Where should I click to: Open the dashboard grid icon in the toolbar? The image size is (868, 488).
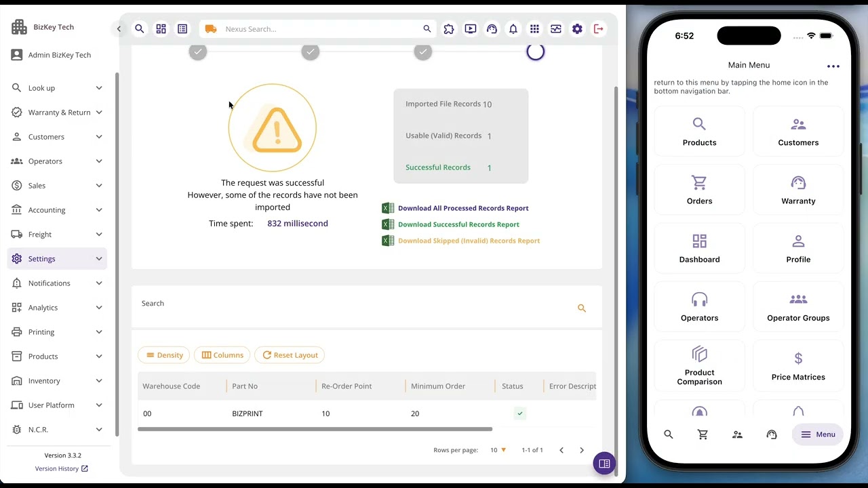tap(161, 28)
